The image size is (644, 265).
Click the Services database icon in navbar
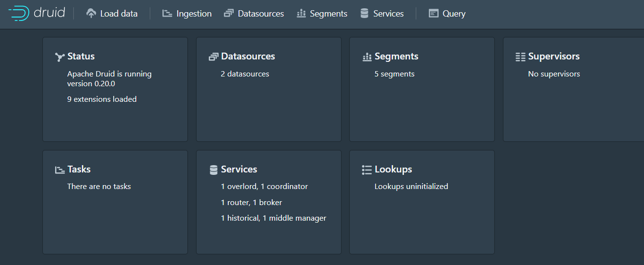[364, 14]
